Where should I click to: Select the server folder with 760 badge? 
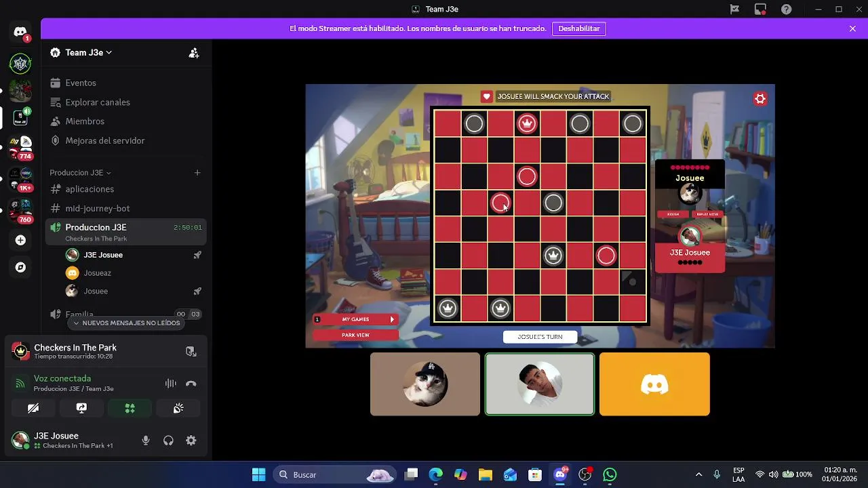coord(20,209)
